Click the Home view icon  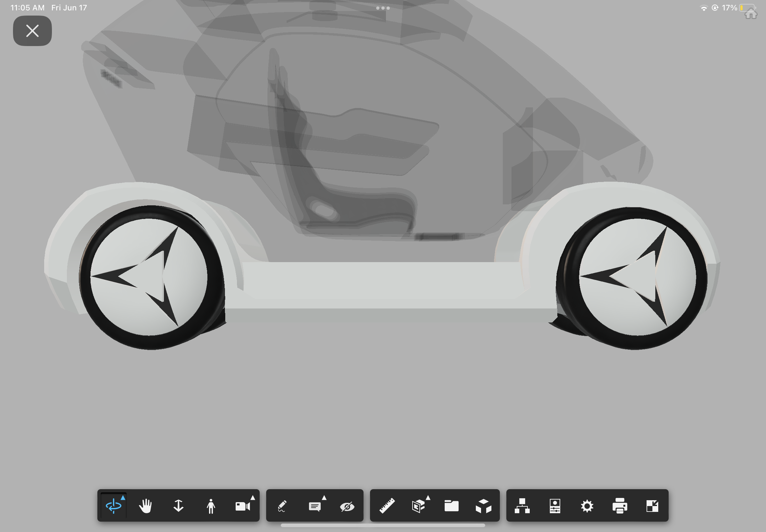[x=751, y=14]
